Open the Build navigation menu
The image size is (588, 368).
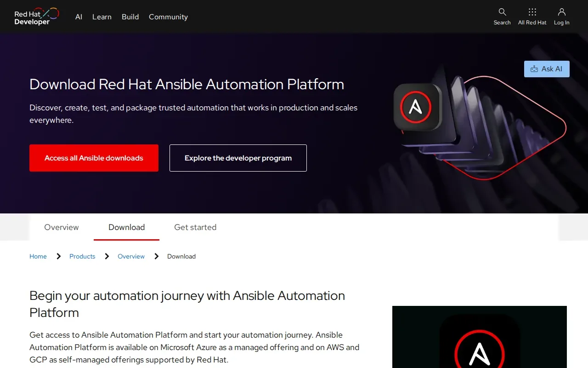(130, 17)
